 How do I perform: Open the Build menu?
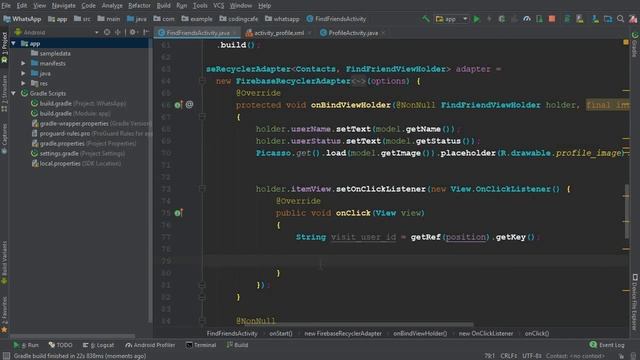pos(164,6)
